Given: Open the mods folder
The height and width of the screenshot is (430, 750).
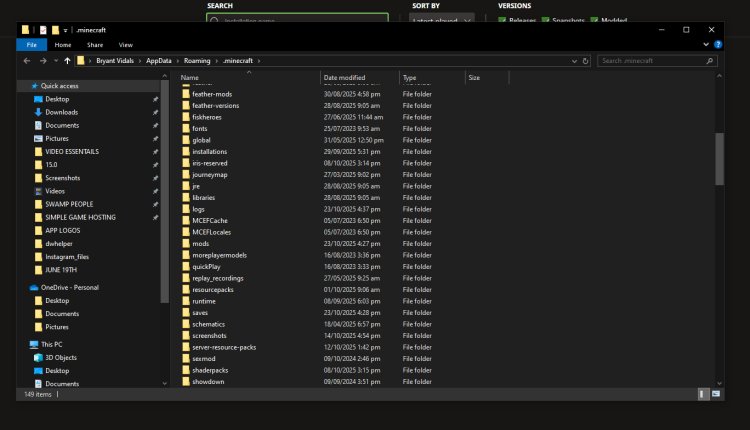Looking at the screenshot, I should pos(200,243).
